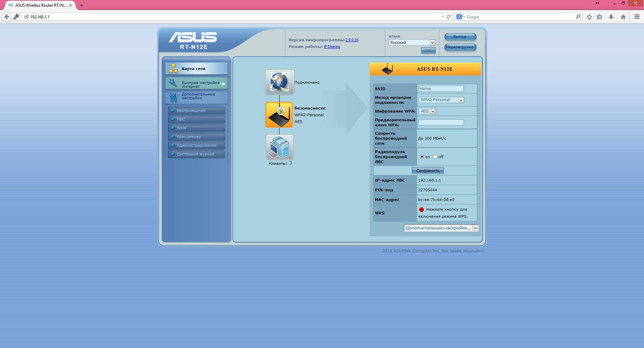Click the wireless speed value text
The image size is (644, 348).
[x=432, y=138]
